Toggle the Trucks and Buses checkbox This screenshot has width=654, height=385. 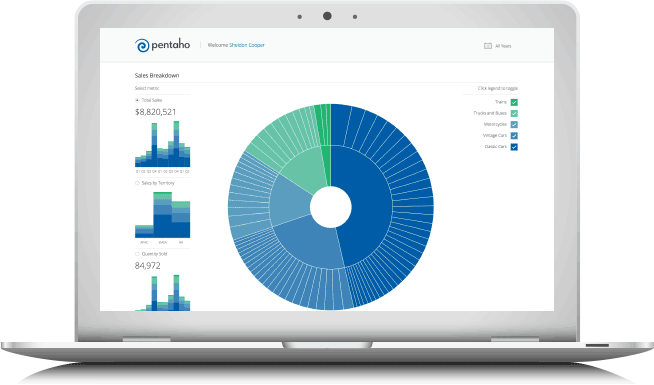514,113
